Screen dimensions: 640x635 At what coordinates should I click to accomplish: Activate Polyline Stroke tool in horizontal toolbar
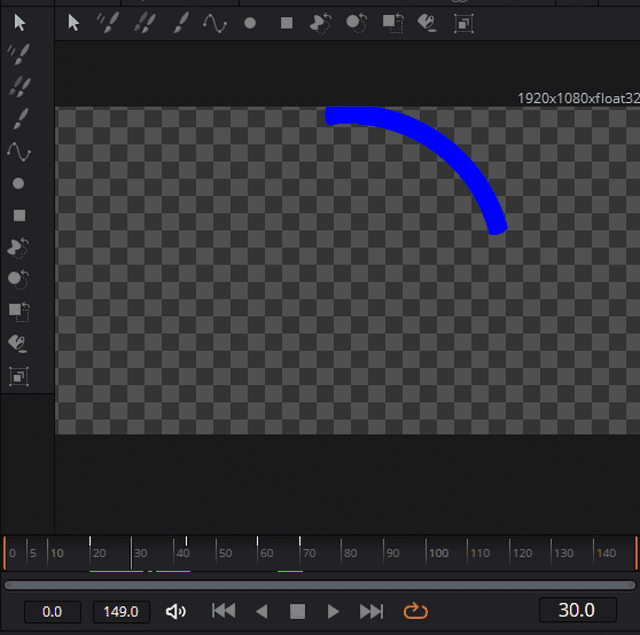[215, 23]
